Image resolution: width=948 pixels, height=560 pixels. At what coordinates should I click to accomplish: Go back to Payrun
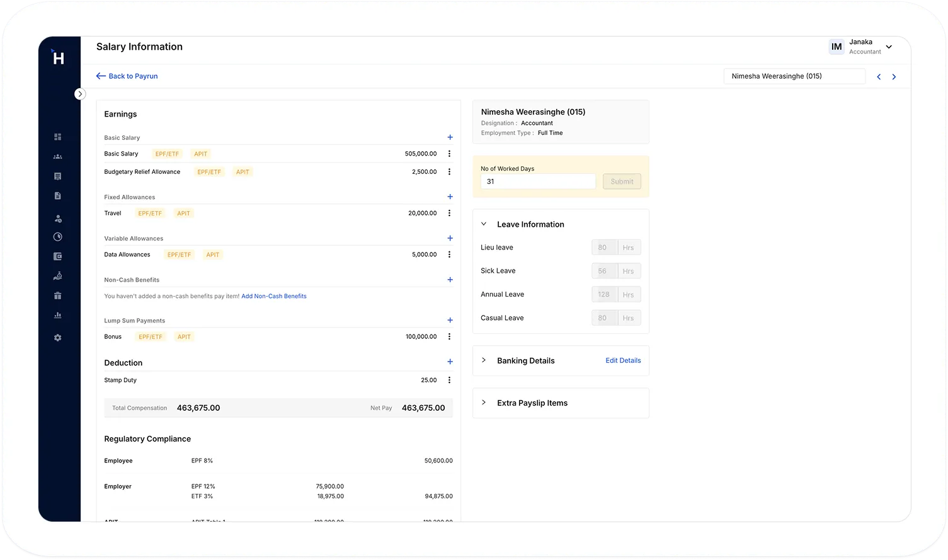[127, 76]
